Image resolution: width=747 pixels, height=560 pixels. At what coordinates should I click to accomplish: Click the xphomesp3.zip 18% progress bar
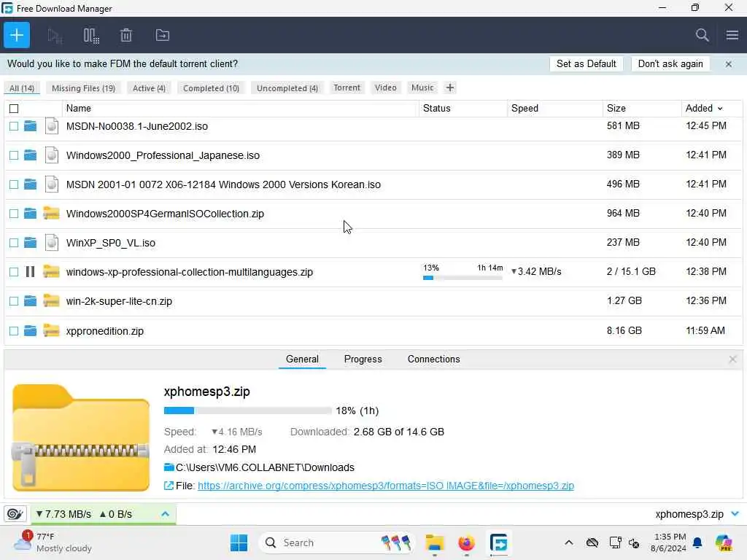247,411
